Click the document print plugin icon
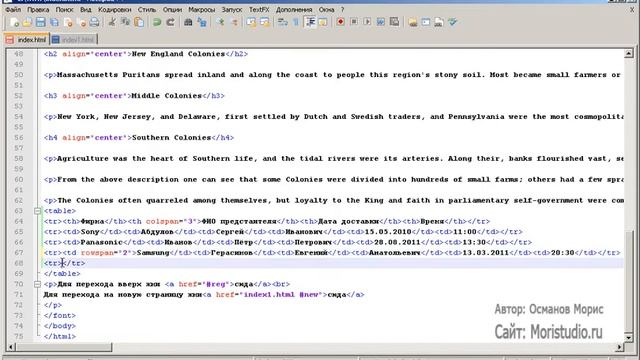Viewport: 640px width, 360px height. pos(439,22)
